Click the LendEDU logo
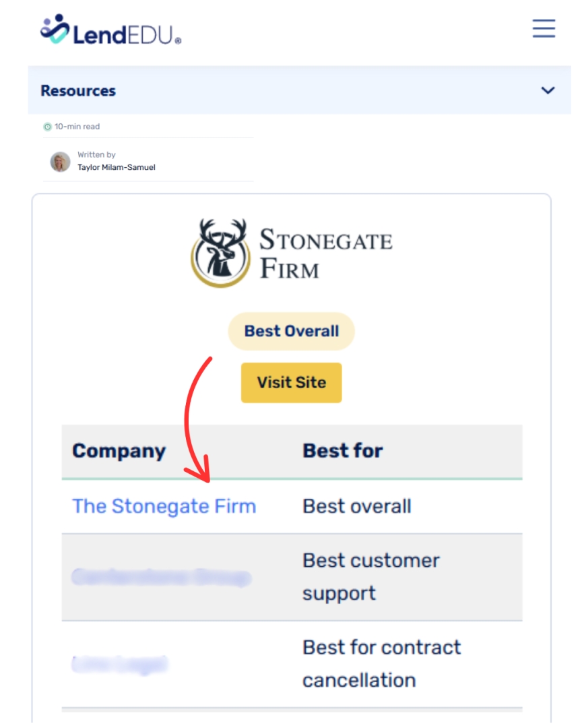This screenshot has width=582, height=728. coord(111,30)
